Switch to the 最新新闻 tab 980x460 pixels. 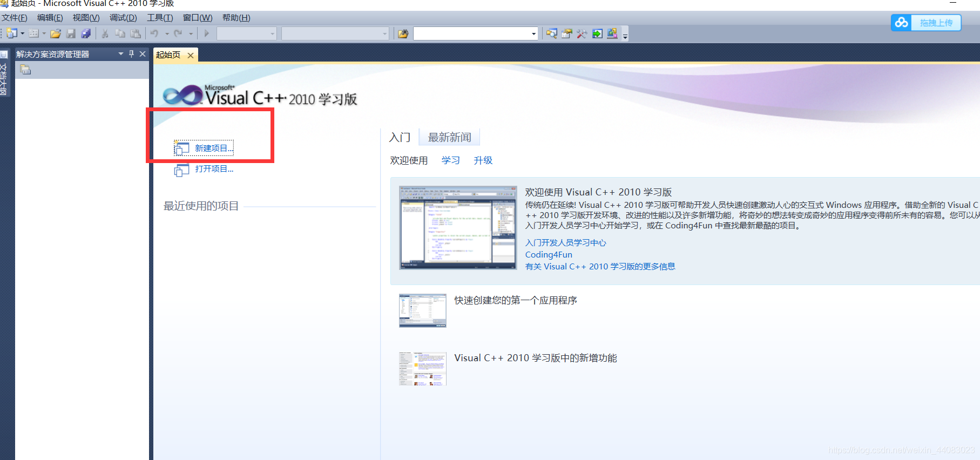coord(449,137)
